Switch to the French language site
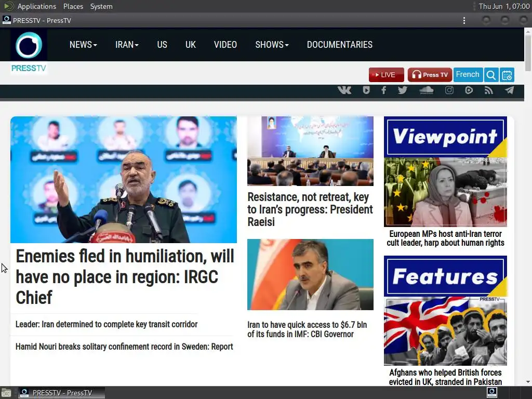The width and height of the screenshot is (532, 399). point(468,75)
